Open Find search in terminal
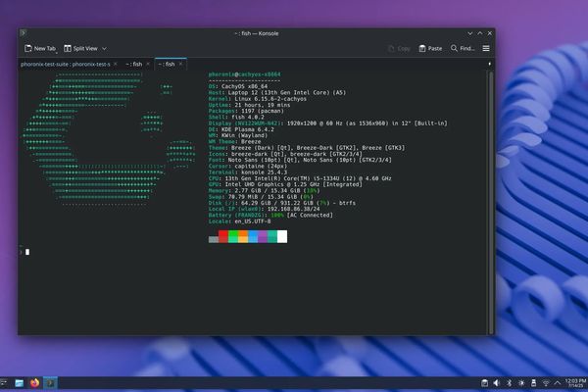The width and height of the screenshot is (588, 392). click(x=463, y=48)
